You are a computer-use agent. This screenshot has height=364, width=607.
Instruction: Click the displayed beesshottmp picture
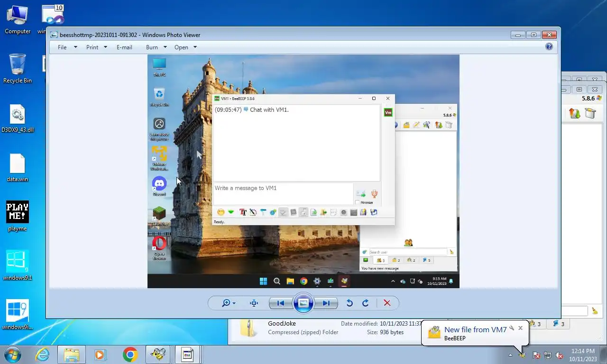pyautogui.click(x=303, y=171)
